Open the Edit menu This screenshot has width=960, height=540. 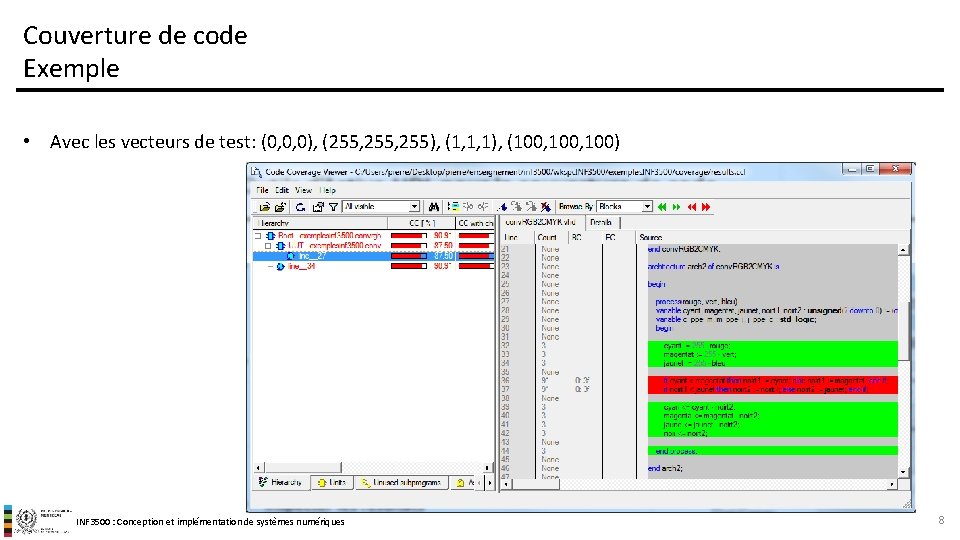(x=282, y=190)
